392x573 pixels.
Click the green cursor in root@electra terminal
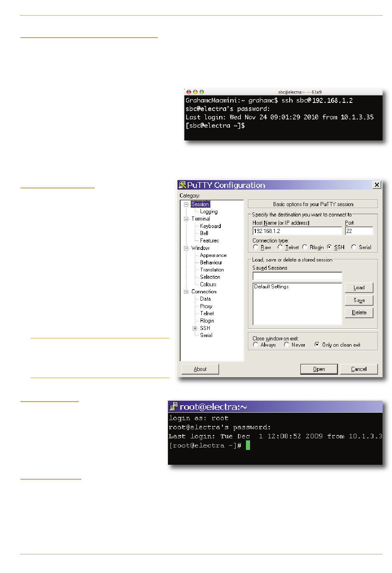[x=248, y=445]
